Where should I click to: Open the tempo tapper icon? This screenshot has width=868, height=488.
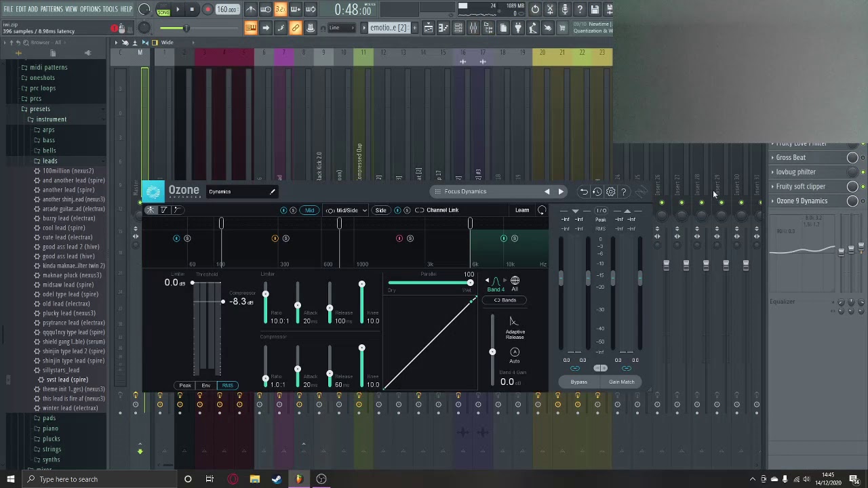pos(533,28)
